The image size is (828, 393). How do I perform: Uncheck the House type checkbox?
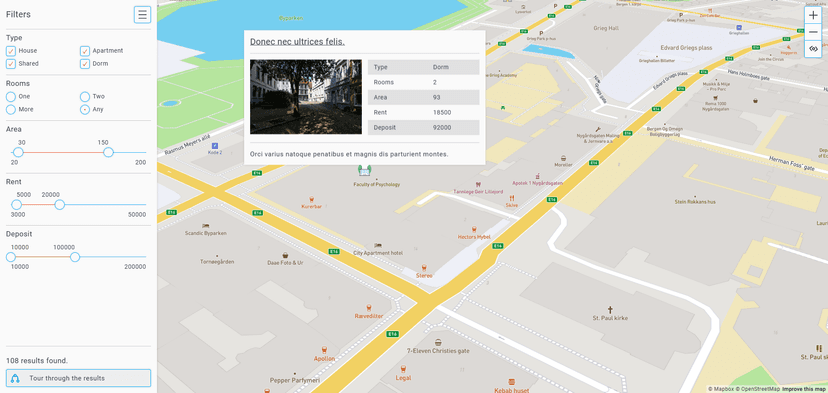(x=11, y=51)
